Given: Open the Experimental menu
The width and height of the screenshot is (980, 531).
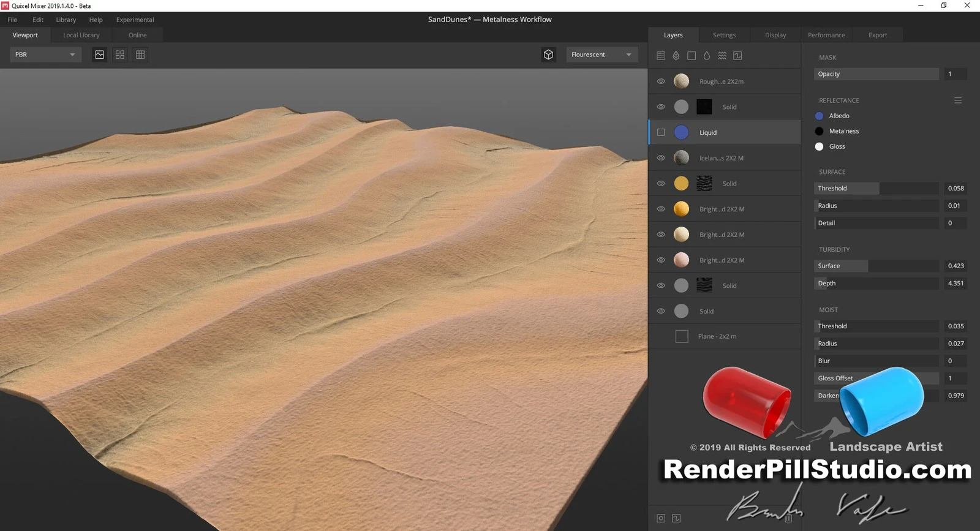Looking at the screenshot, I should click(x=135, y=20).
